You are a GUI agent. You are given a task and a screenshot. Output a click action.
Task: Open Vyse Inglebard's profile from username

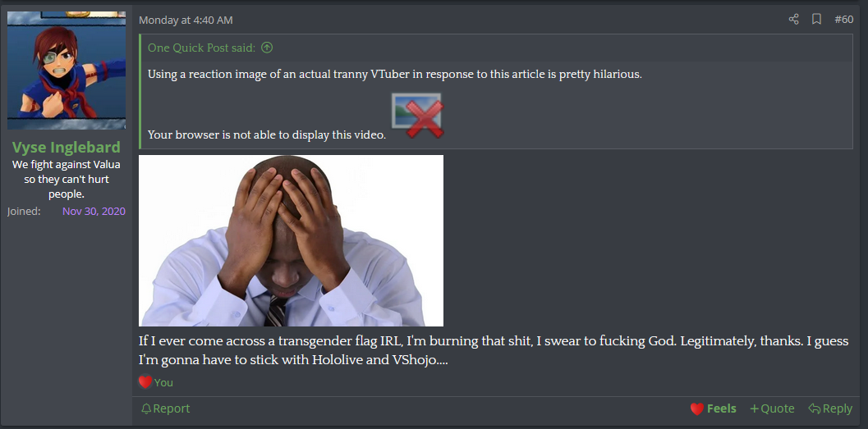67,147
